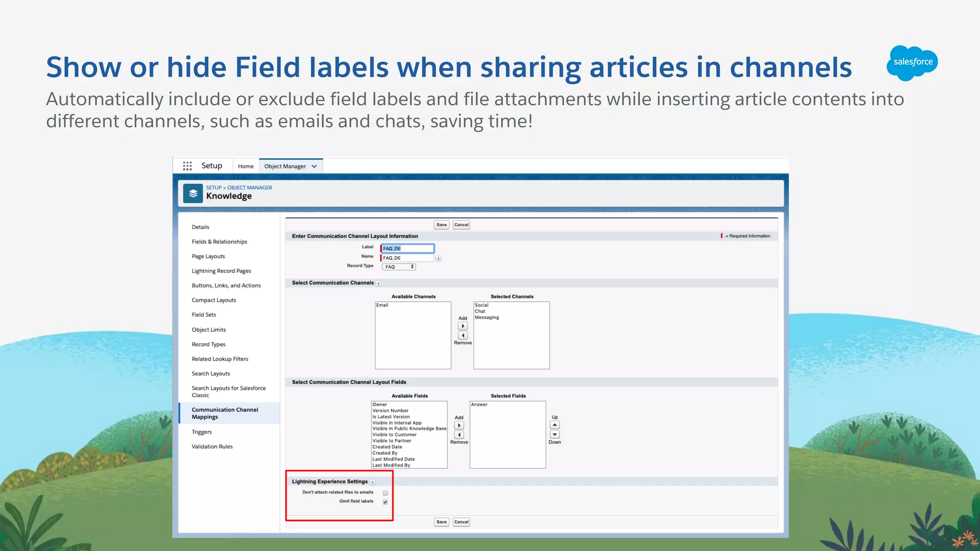Open the Record Type FAQ dropdown
Viewport: 980px width, 551px height.
pos(399,267)
